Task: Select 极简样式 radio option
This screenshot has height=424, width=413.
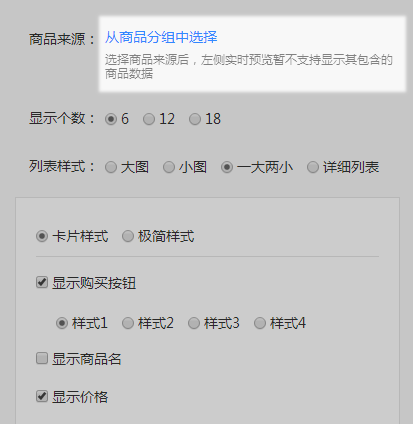Action: (128, 236)
